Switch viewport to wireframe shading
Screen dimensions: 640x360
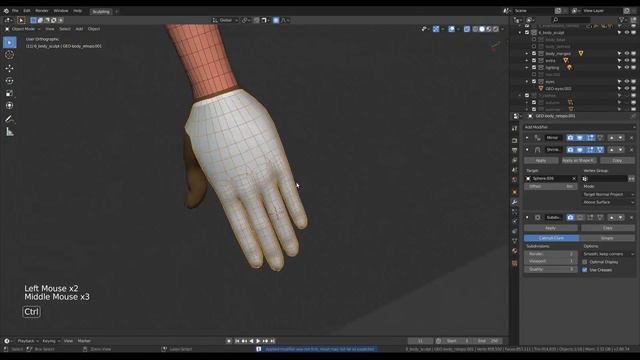coord(475,29)
